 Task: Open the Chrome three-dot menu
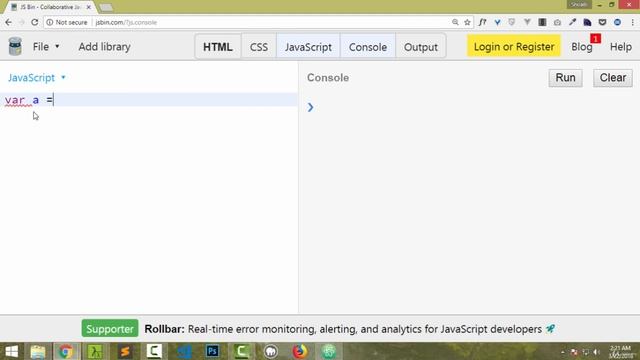[x=633, y=22]
